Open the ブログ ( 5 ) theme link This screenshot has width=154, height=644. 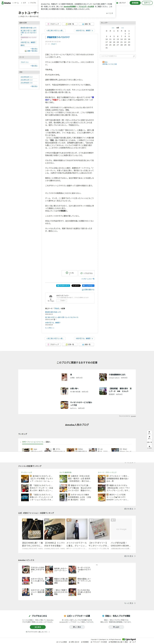coord(24,62)
